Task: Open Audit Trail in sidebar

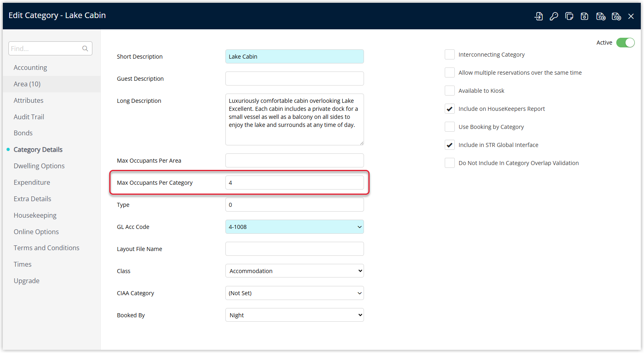Action: (x=29, y=117)
